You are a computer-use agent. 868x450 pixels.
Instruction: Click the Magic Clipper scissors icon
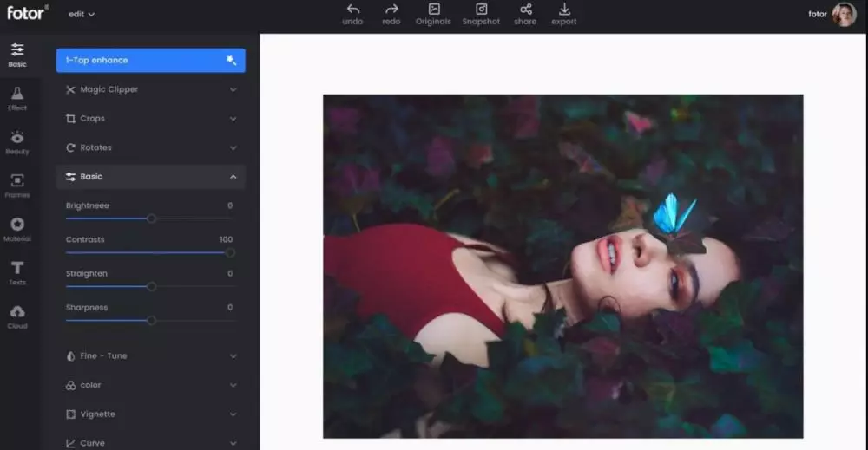point(70,89)
